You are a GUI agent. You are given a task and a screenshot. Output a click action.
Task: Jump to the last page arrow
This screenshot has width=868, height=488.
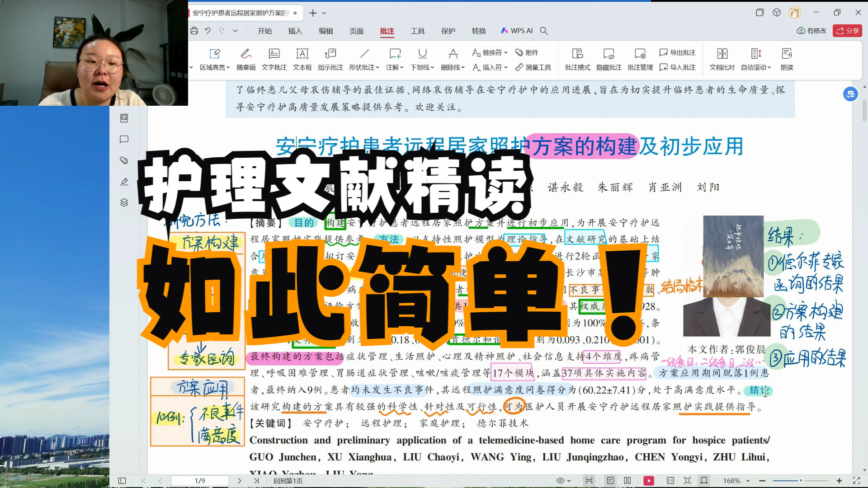click(x=256, y=481)
